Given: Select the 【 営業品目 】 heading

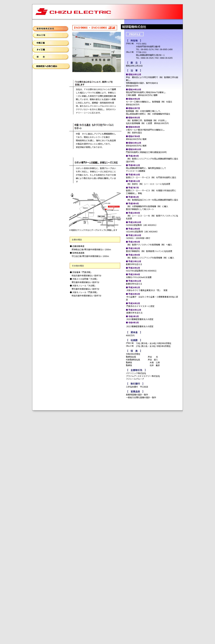Looking at the screenshot, I should [x=135, y=392].
